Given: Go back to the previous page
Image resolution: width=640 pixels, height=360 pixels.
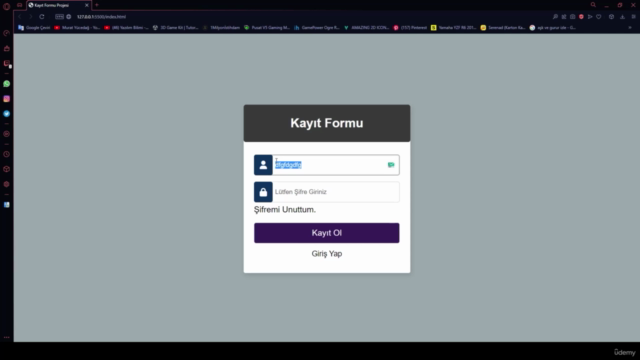Looking at the screenshot, I should 20,17.
